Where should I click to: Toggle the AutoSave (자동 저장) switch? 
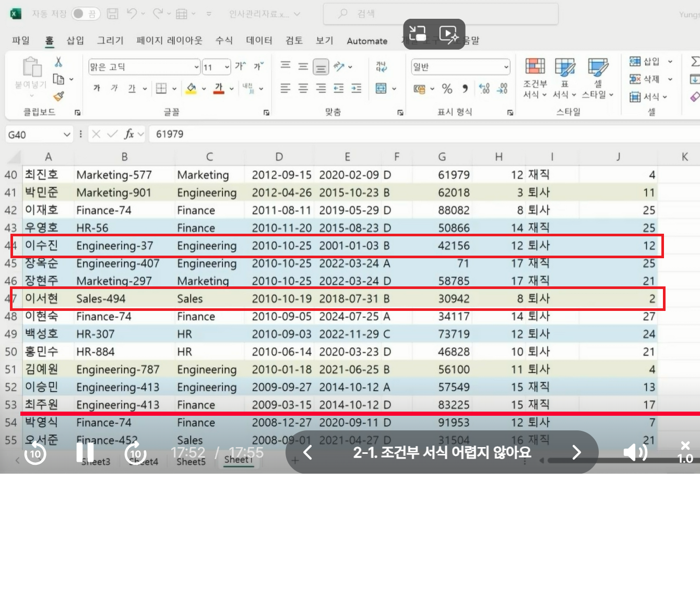pos(86,14)
